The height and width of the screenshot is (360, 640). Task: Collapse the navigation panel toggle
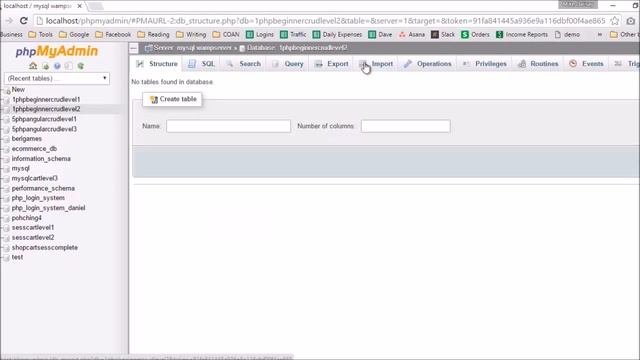(133, 48)
